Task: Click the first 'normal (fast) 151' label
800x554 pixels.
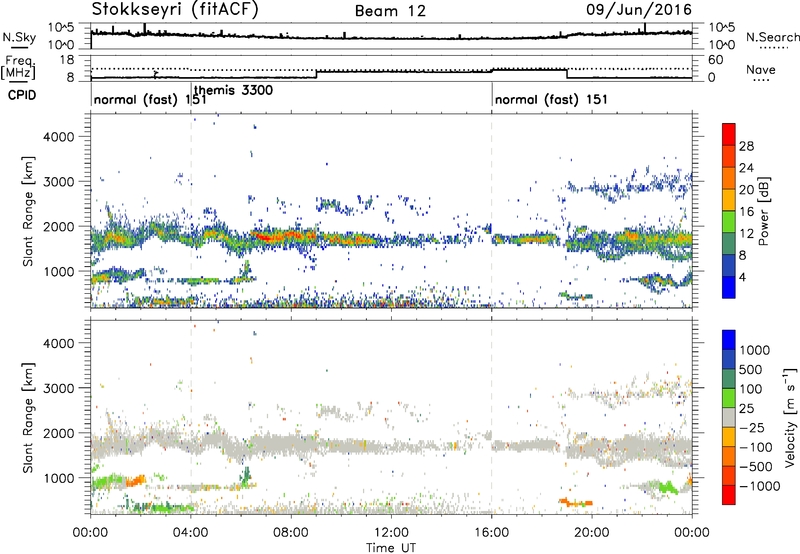Action: click(150, 99)
